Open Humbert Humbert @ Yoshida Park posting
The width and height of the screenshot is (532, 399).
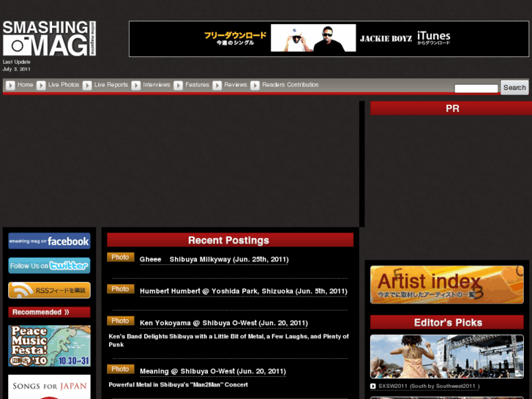click(244, 291)
